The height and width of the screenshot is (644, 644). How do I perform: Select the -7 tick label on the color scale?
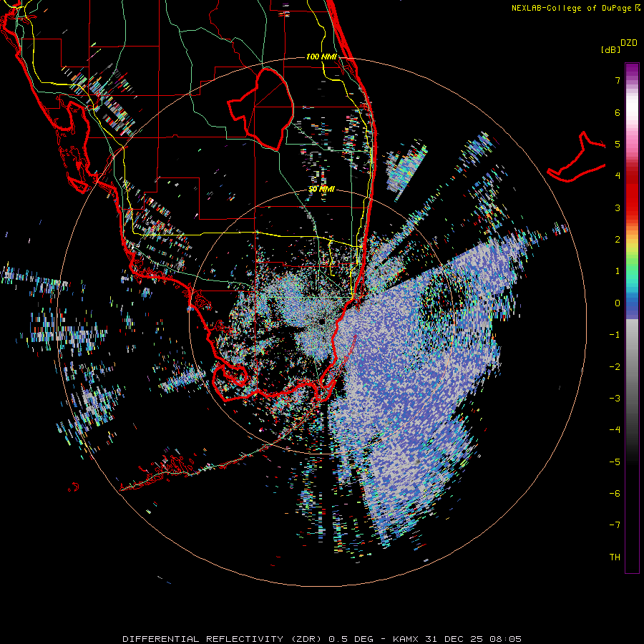pyautogui.click(x=615, y=525)
